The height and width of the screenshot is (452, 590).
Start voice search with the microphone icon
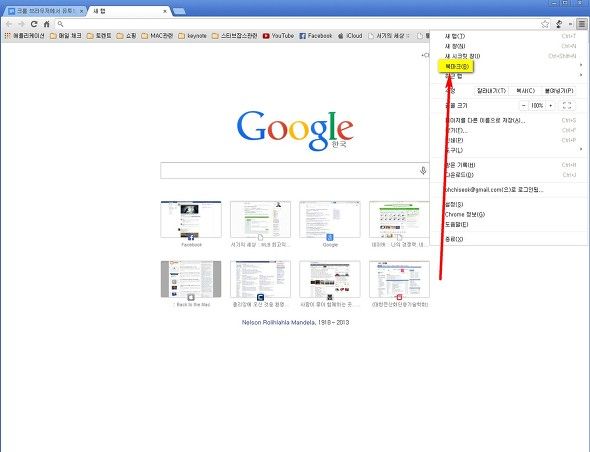coord(423,170)
